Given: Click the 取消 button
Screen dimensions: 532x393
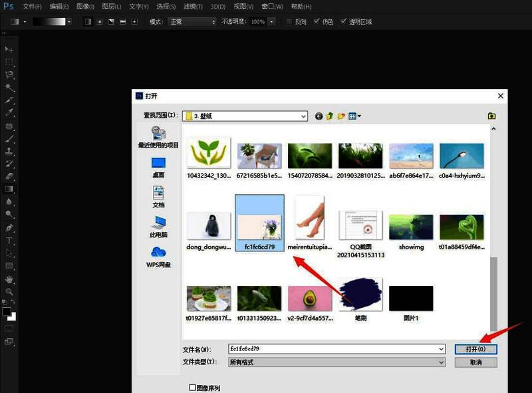Looking at the screenshot, I should click(x=475, y=363).
